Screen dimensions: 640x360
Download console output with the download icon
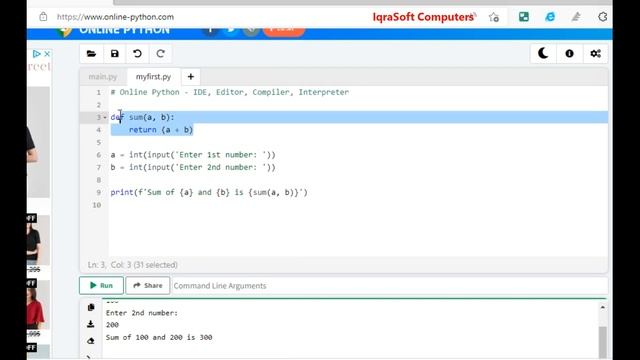tap(91, 324)
